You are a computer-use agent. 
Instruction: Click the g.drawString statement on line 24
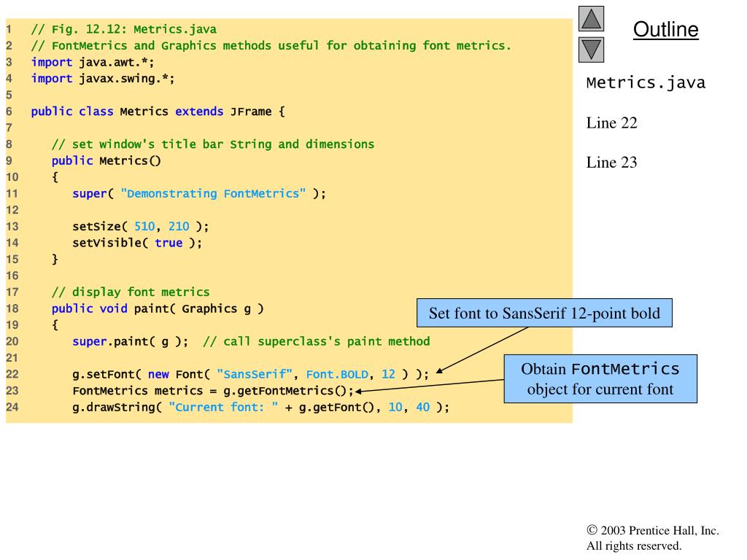point(260,407)
